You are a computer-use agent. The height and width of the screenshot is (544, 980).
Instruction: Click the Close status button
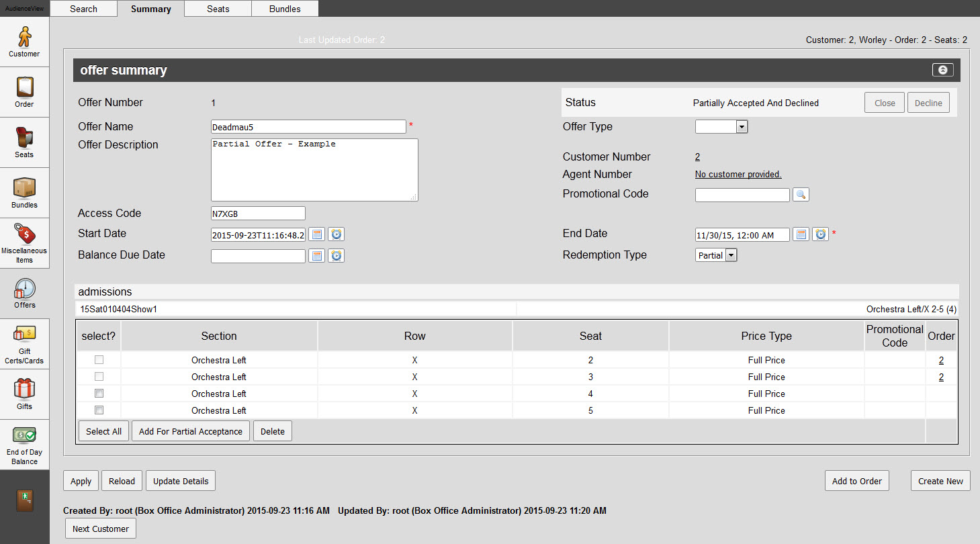[885, 103]
